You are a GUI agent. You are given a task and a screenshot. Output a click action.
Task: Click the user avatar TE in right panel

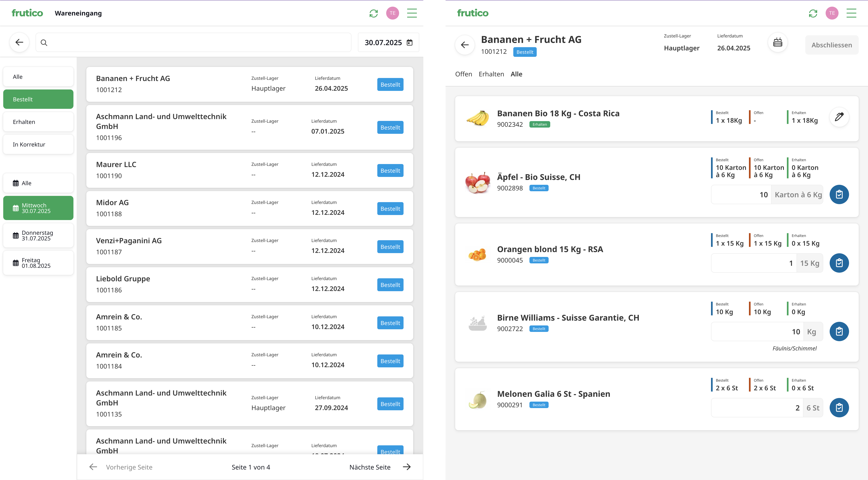click(832, 14)
